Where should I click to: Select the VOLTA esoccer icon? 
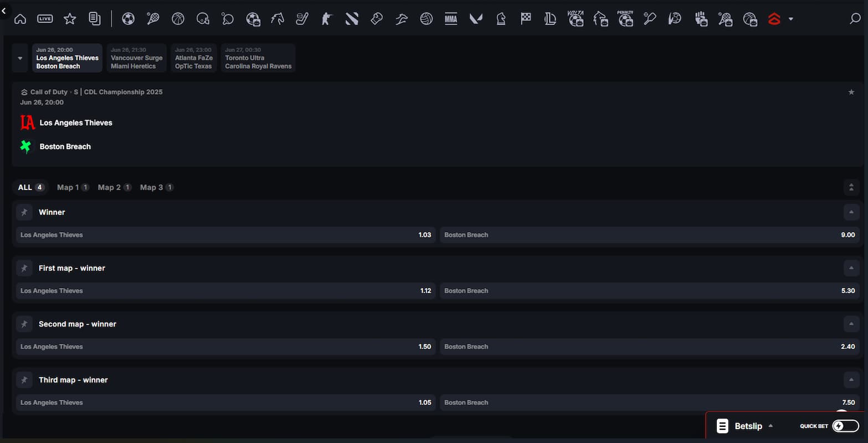[576, 19]
